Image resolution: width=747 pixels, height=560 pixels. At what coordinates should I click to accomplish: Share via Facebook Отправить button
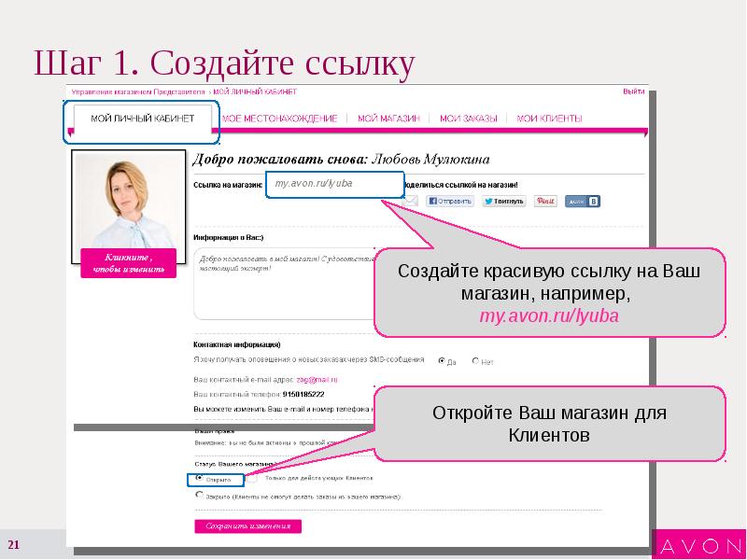[450, 201]
